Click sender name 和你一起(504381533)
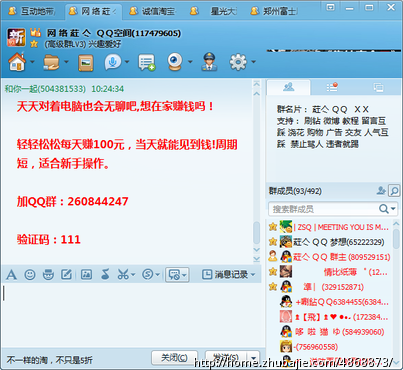Image resolution: width=403 pixels, height=370 pixels. click(45, 89)
